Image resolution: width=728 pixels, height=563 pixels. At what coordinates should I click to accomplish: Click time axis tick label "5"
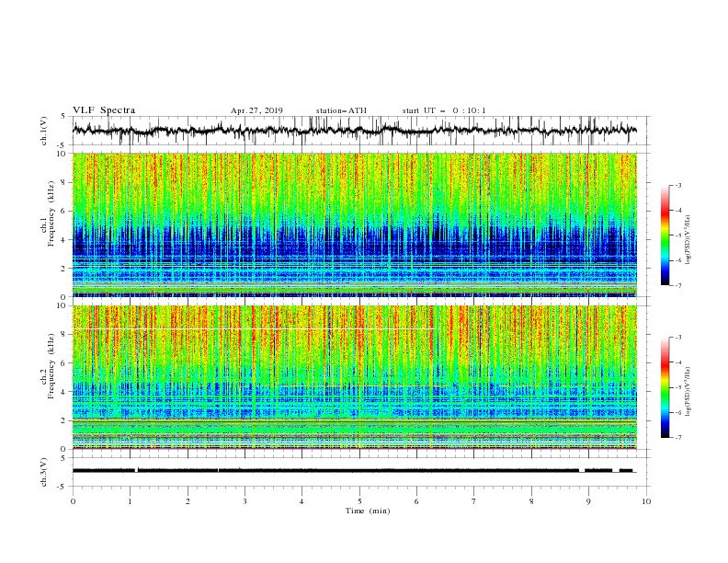pyautogui.click(x=359, y=501)
